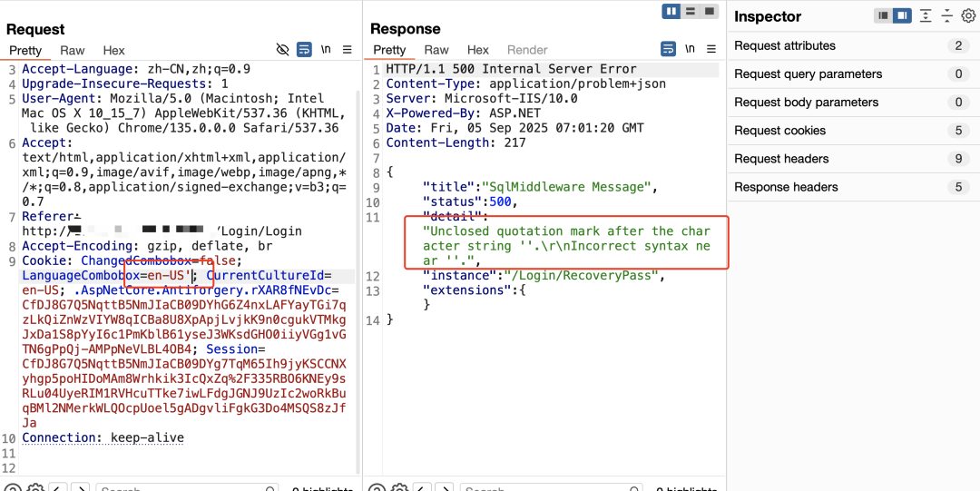980x491 pixels.
Task: Expand all Inspector sections
Action: [x=926, y=15]
